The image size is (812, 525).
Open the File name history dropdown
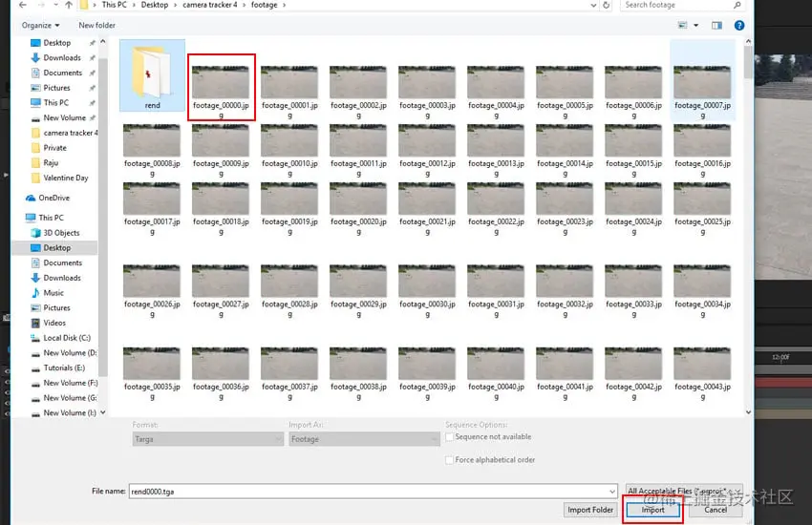click(612, 492)
